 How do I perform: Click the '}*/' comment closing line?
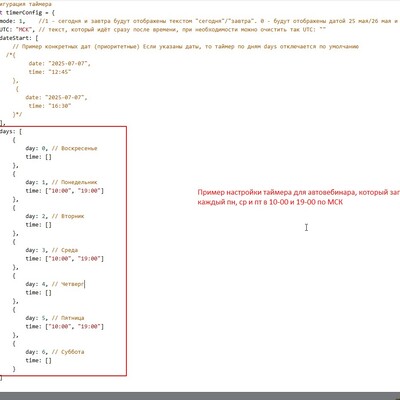(17, 115)
